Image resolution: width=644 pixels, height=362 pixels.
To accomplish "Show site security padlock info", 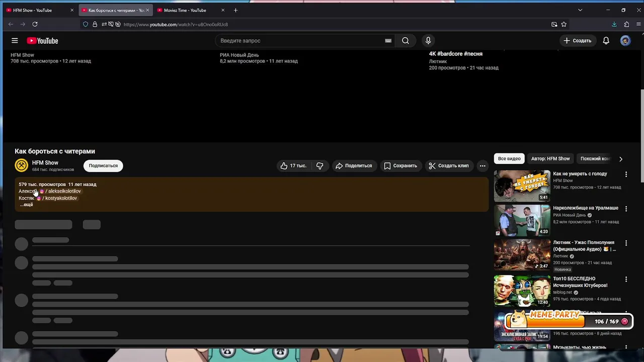I will pos(95,24).
